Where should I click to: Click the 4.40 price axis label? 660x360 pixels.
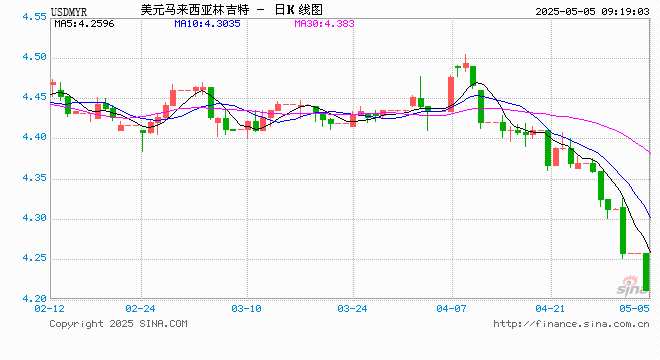pyautogui.click(x=35, y=137)
